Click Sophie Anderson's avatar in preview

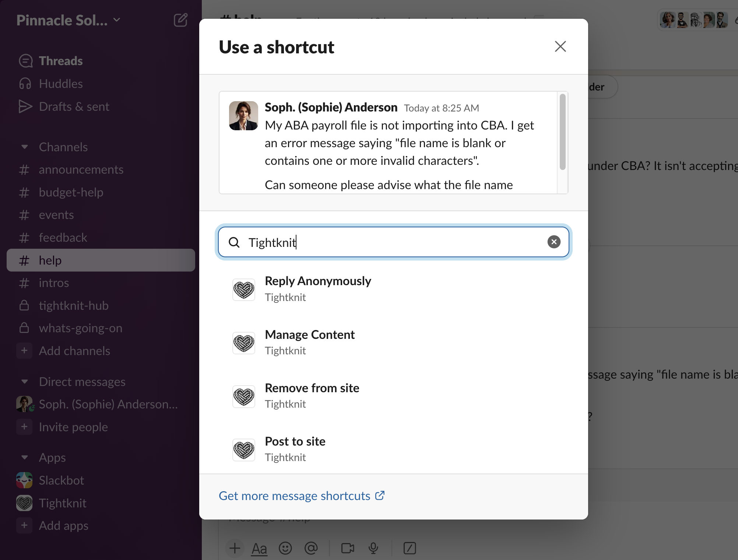coord(243,116)
